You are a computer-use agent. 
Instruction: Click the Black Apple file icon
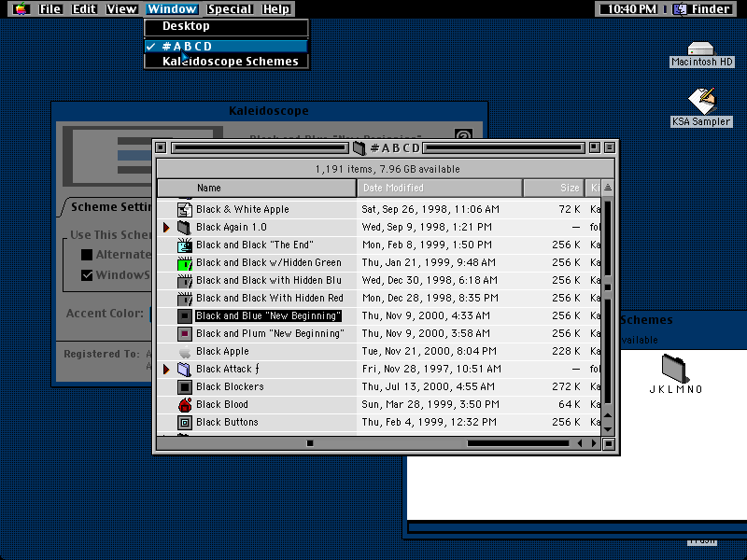[x=184, y=352]
